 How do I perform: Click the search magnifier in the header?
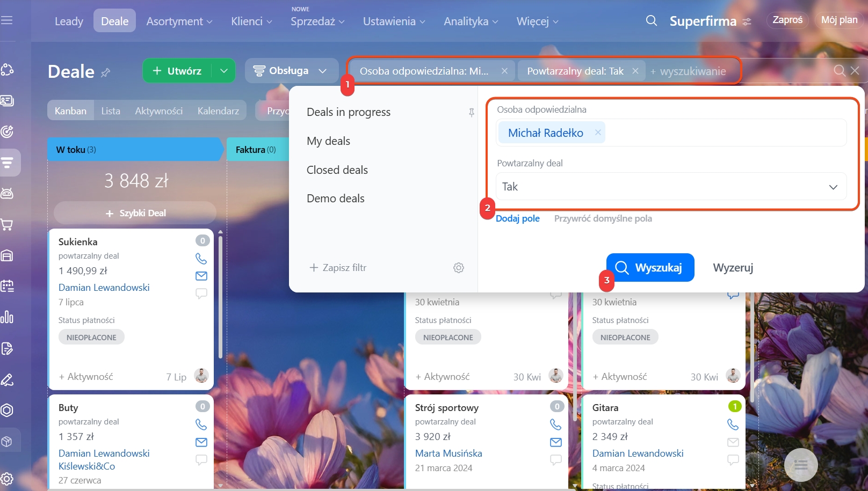coord(652,21)
